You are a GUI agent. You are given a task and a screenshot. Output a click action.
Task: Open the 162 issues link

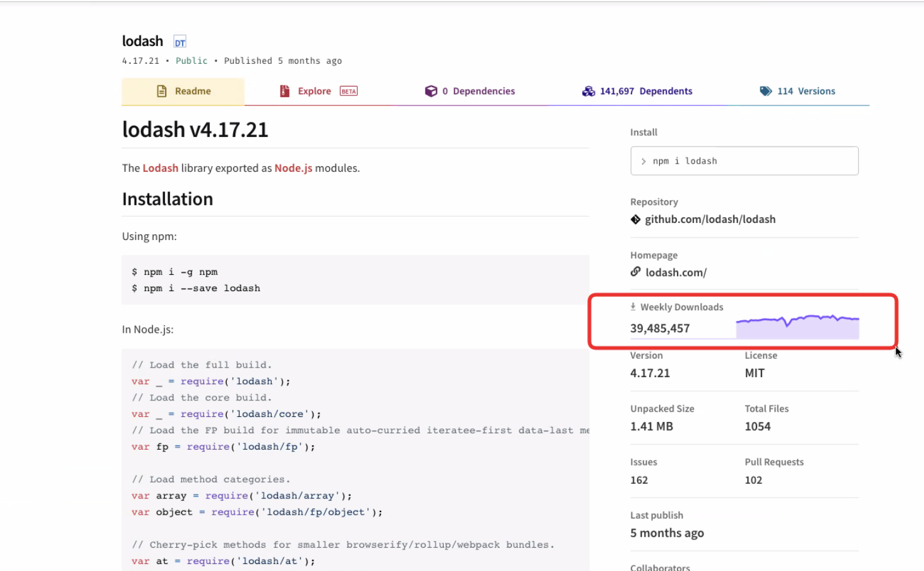click(x=639, y=480)
